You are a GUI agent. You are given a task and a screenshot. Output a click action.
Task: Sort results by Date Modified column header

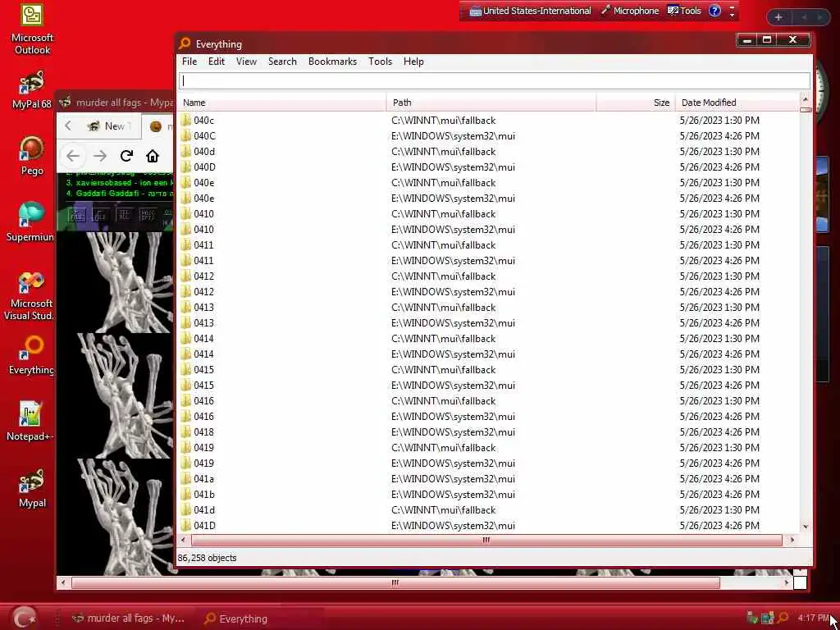tap(737, 103)
